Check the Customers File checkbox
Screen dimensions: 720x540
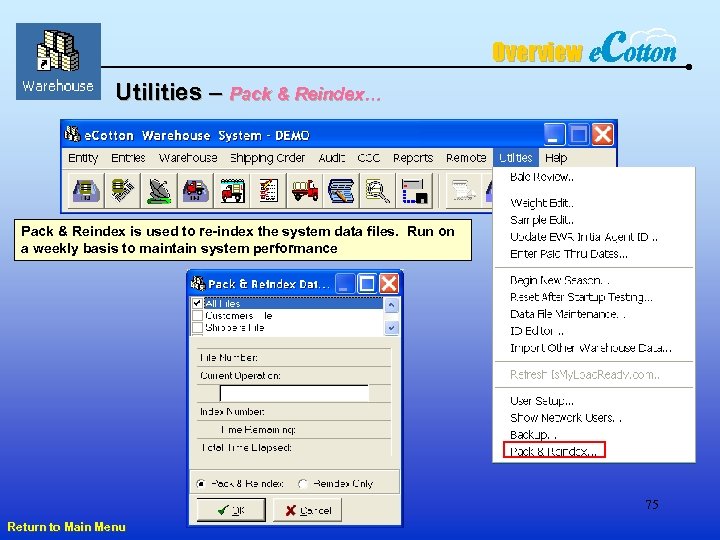(197, 315)
